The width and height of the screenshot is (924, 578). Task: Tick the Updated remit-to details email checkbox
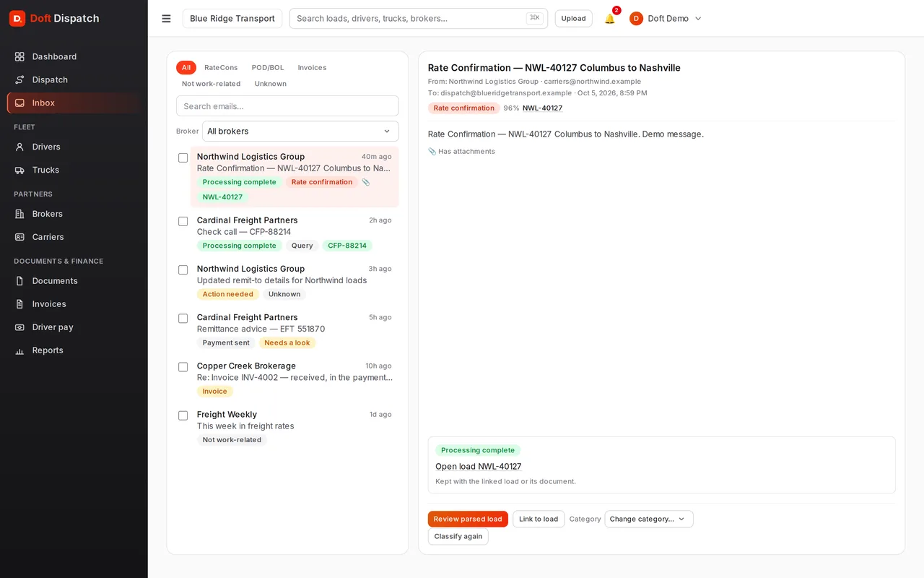(183, 269)
